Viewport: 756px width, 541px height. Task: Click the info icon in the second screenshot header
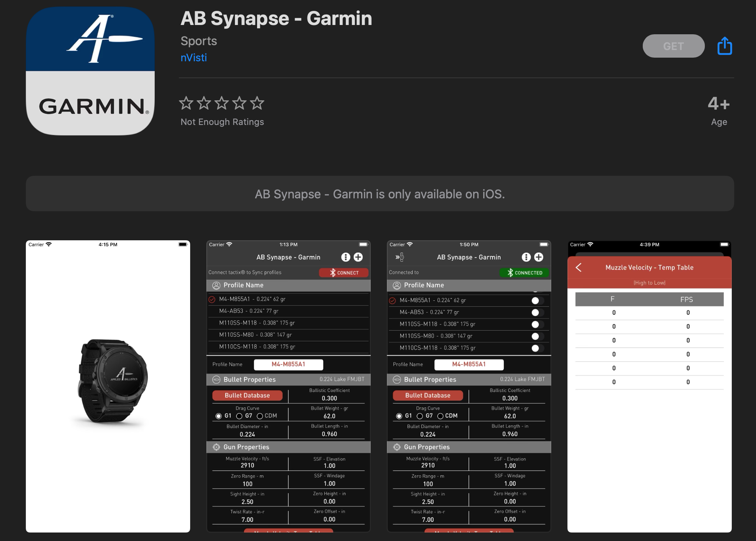(345, 257)
